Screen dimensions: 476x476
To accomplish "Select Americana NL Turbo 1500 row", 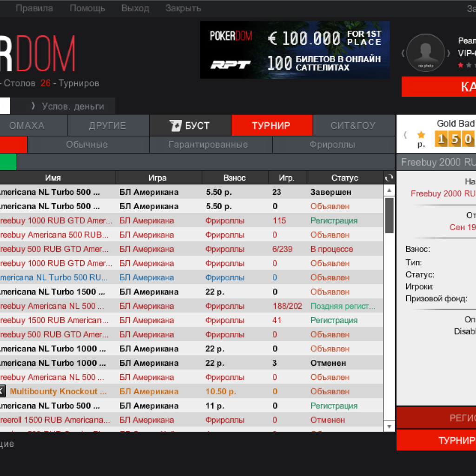I will 192,292.
